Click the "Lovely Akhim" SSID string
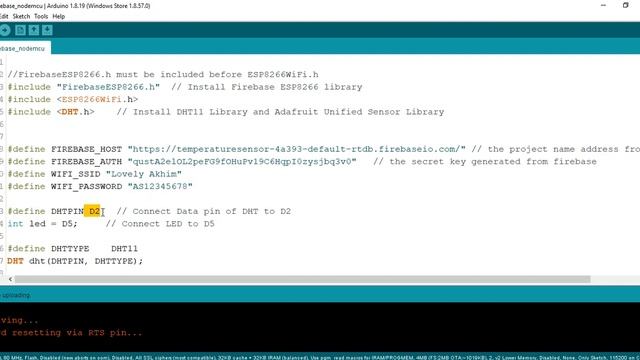The height and width of the screenshot is (360, 640). click(144, 174)
